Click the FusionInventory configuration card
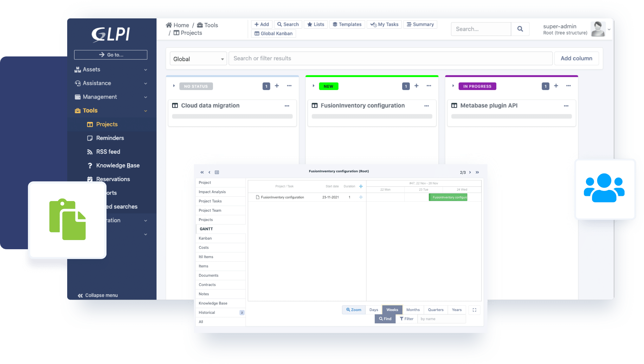Image resolution: width=644 pixels, height=364 pixels. (x=363, y=105)
